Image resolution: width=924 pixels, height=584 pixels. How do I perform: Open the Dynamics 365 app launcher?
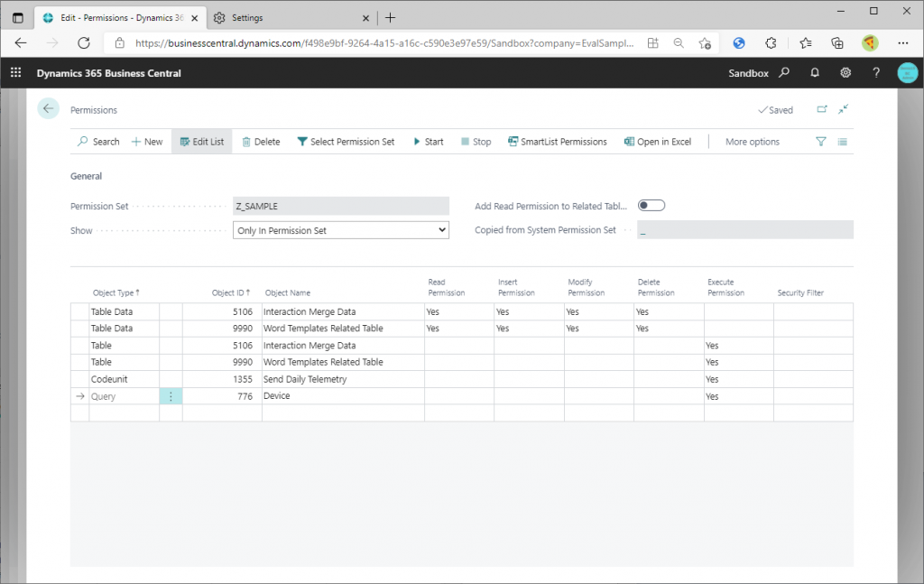[x=16, y=72]
